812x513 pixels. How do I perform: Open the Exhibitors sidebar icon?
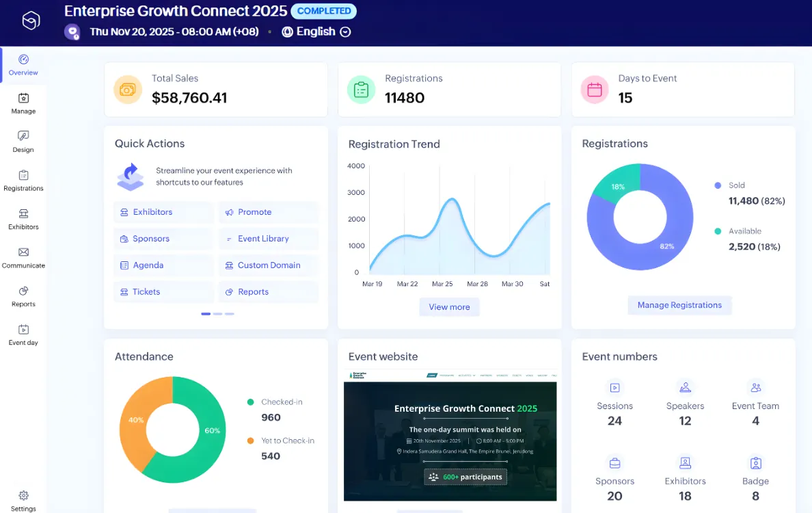[23, 214]
